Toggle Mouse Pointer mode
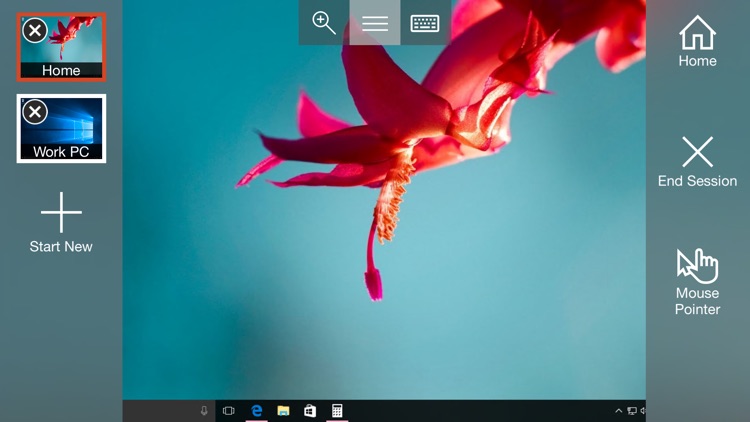The height and width of the screenshot is (422, 750). tap(697, 282)
